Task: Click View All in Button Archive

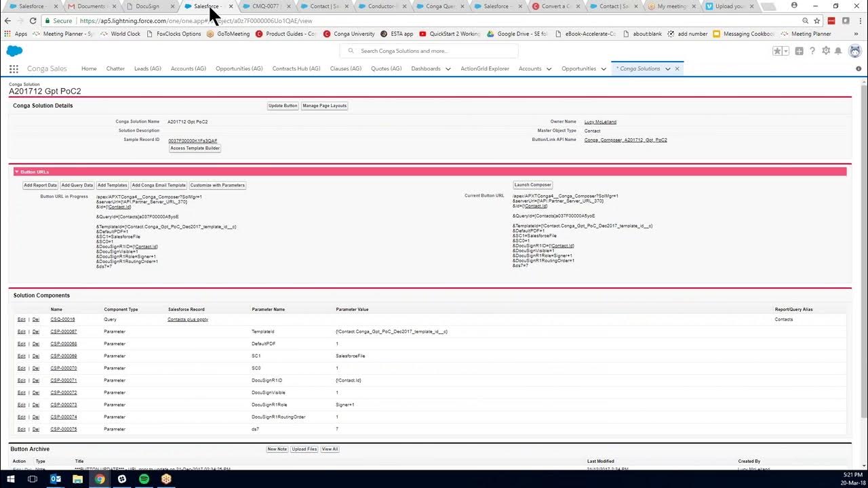Action: 330,449
